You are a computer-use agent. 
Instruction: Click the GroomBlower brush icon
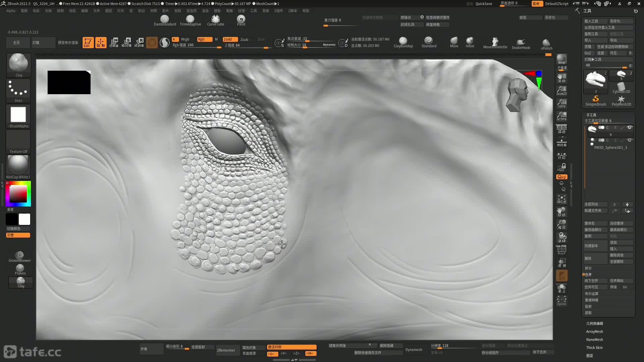click(x=20, y=257)
